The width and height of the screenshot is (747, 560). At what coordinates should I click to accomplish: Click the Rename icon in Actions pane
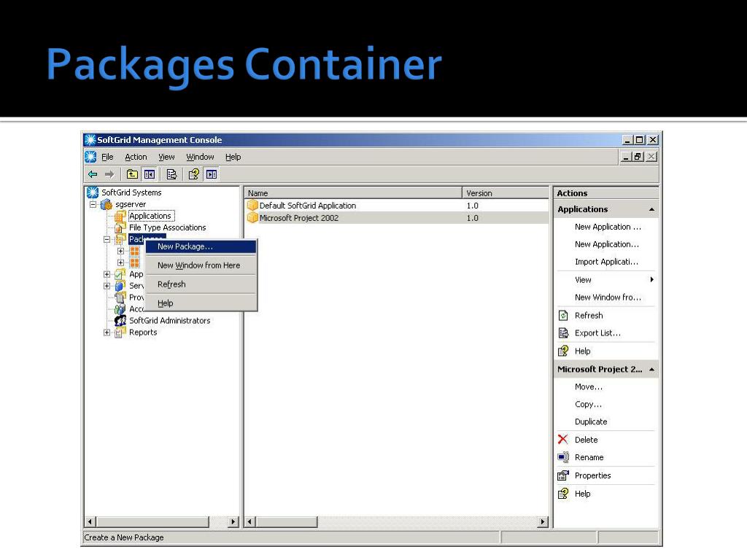(563, 457)
